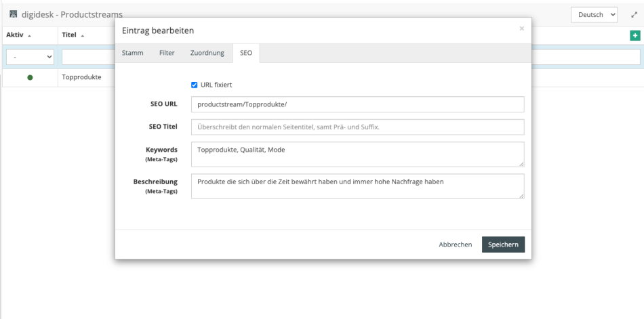Open the Deutsch language dropdown
Image resolution: width=644 pixels, height=319 pixels.
594,14
